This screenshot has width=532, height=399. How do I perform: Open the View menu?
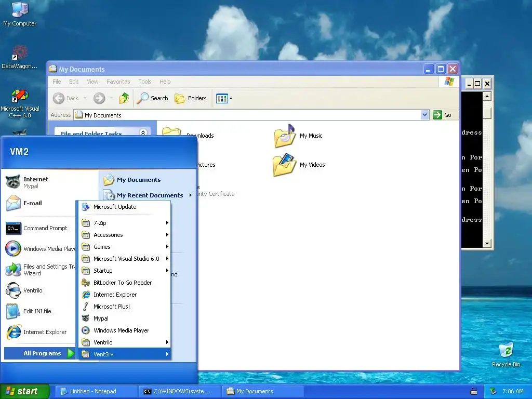pyautogui.click(x=92, y=82)
